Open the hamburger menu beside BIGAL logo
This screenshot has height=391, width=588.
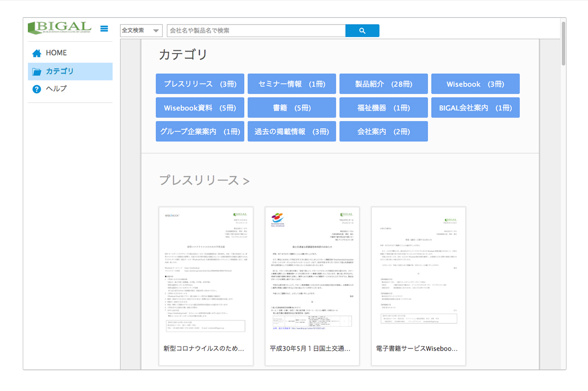coord(104,28)
